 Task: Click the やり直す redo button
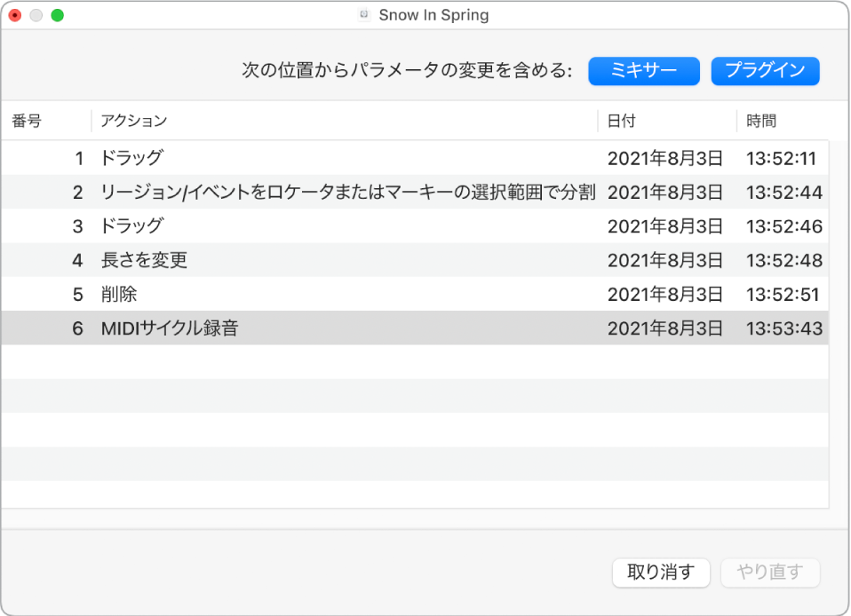(769, 573)
